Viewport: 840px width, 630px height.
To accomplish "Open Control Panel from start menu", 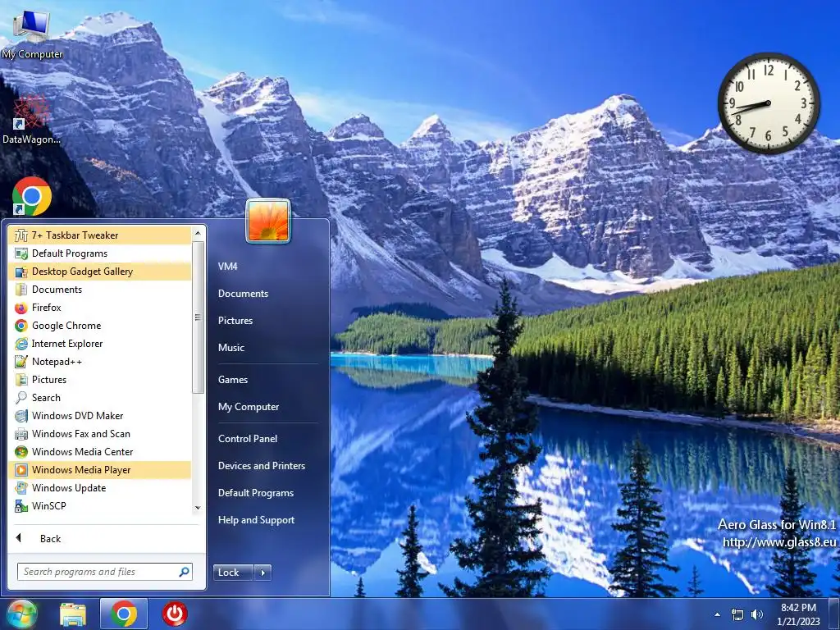I will click(x=248, y=439).
